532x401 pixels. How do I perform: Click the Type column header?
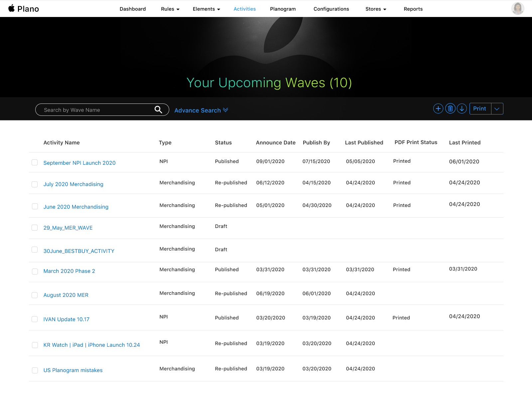(165, 142)
